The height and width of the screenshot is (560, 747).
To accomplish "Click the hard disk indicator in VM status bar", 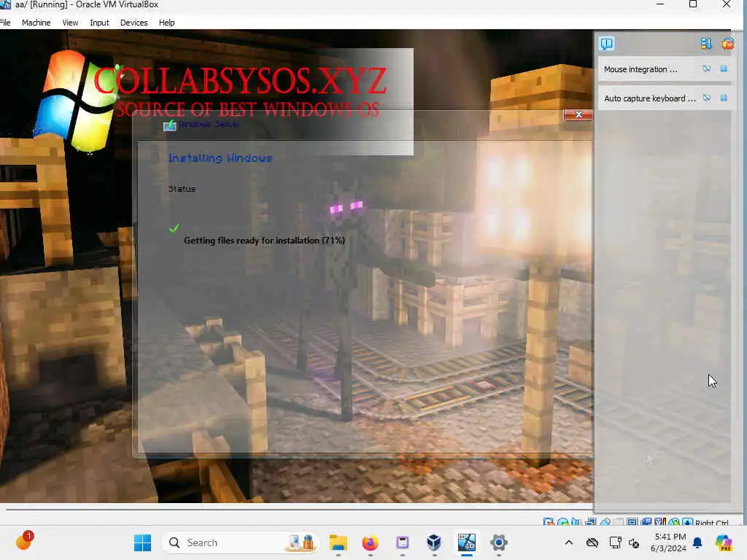I will coord(549,522).
